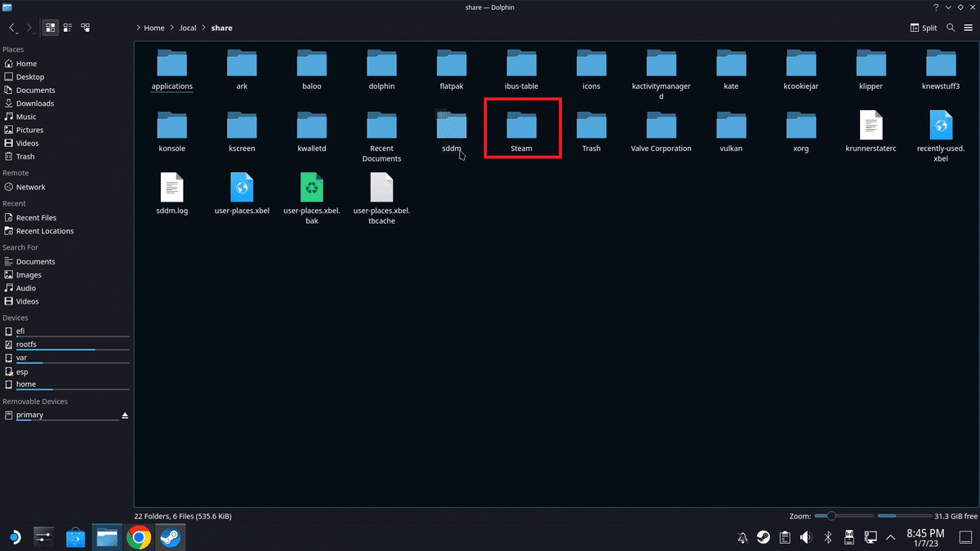This screenshot has height=551, width=980.
Task: Eject the primary removable device
Action: (125, 415)
